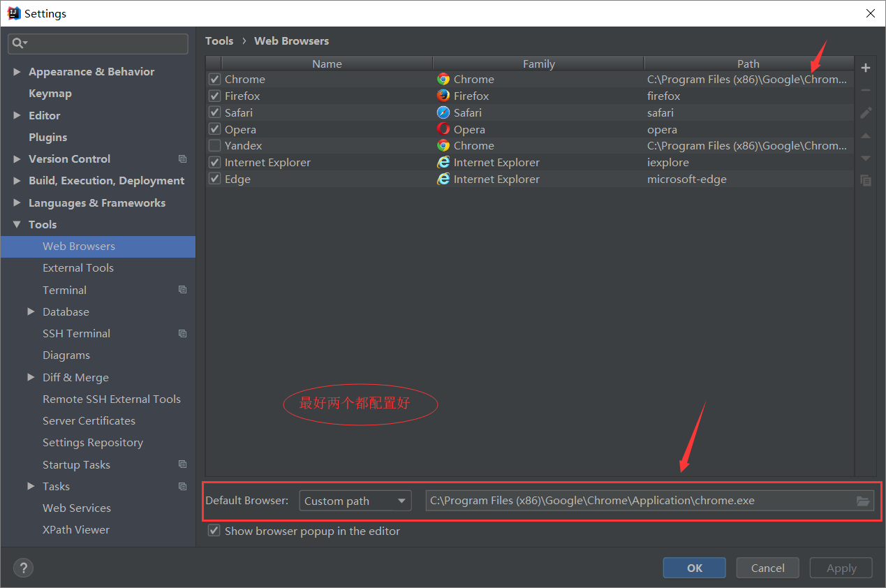Image resolution: width=886 pixels, height=588 pixels.
Task: Click the move browser down arrow icon
Action: [x=866, y=158]
